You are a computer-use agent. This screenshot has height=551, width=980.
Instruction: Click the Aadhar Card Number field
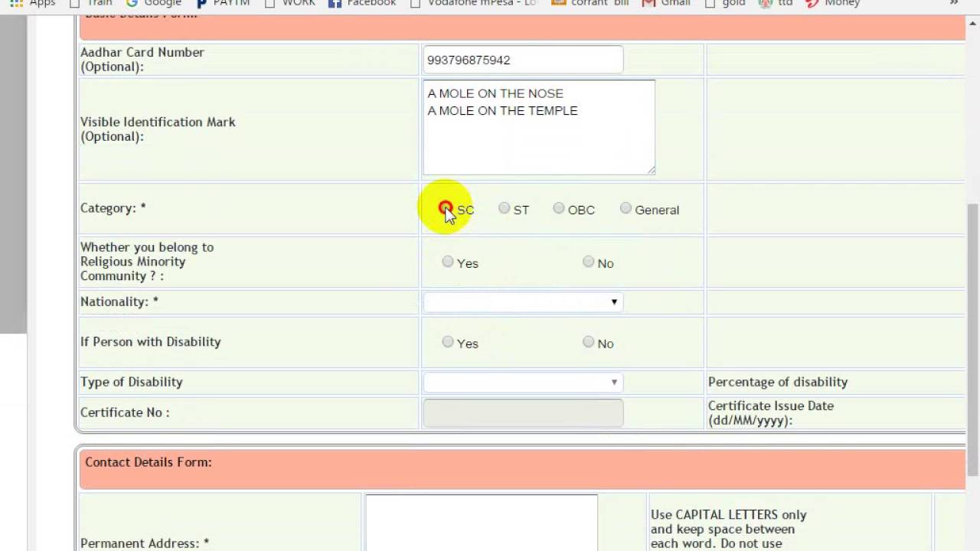[x=523, y=60]
